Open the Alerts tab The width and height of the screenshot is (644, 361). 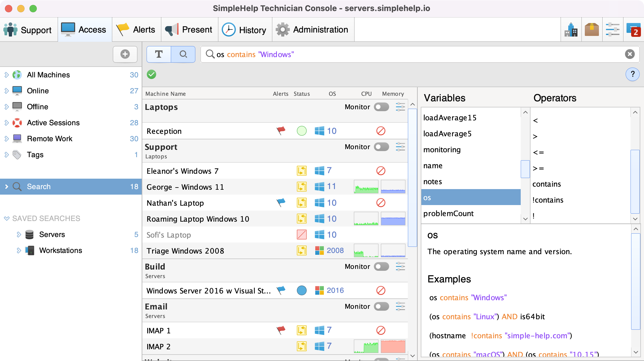pyautogui.click(x=136, y=30)
